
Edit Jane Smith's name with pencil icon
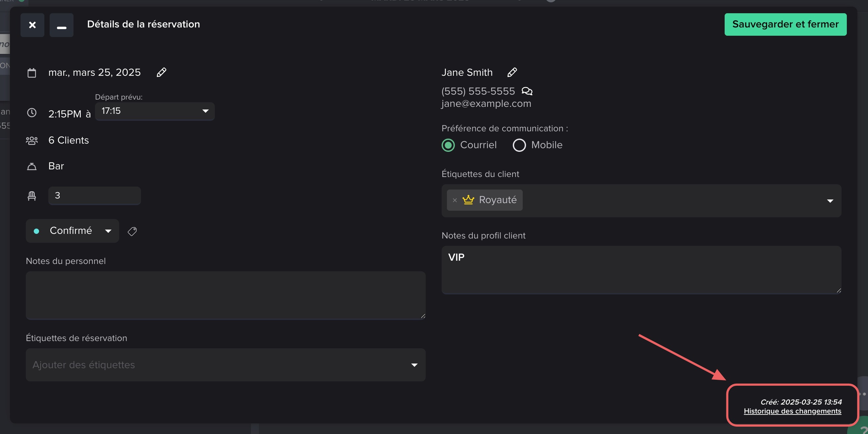click(512, 72)
